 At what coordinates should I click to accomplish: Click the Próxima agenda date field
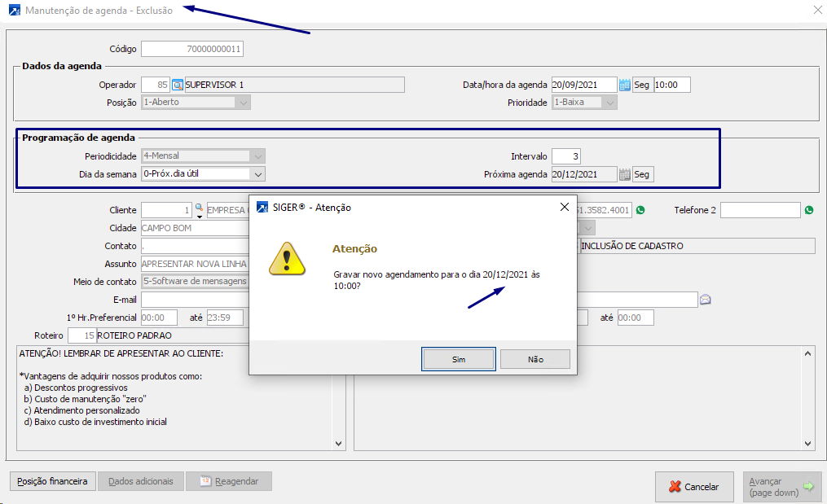click(584, 174)
